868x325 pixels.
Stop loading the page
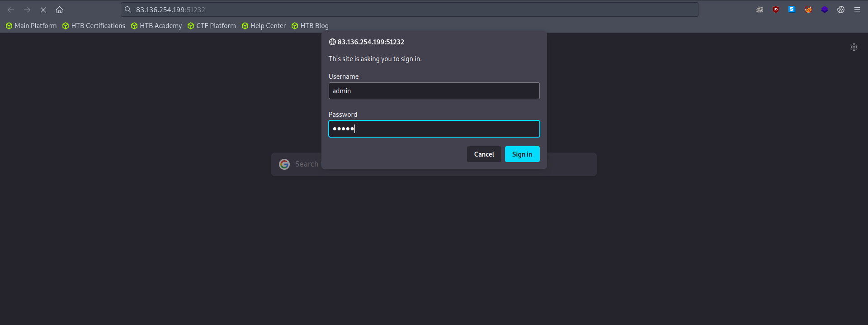click(43, 10)
